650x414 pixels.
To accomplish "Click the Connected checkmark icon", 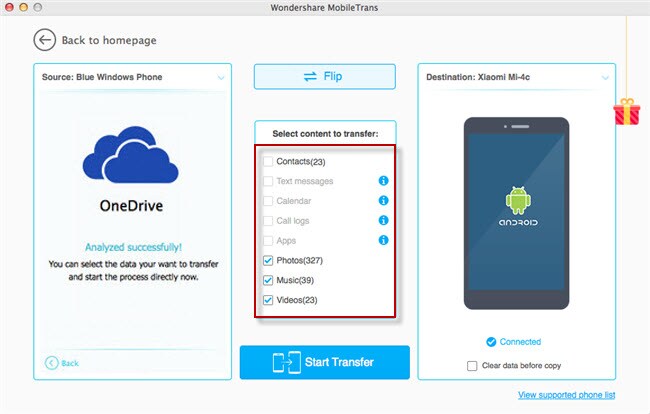I will (491, 342).
